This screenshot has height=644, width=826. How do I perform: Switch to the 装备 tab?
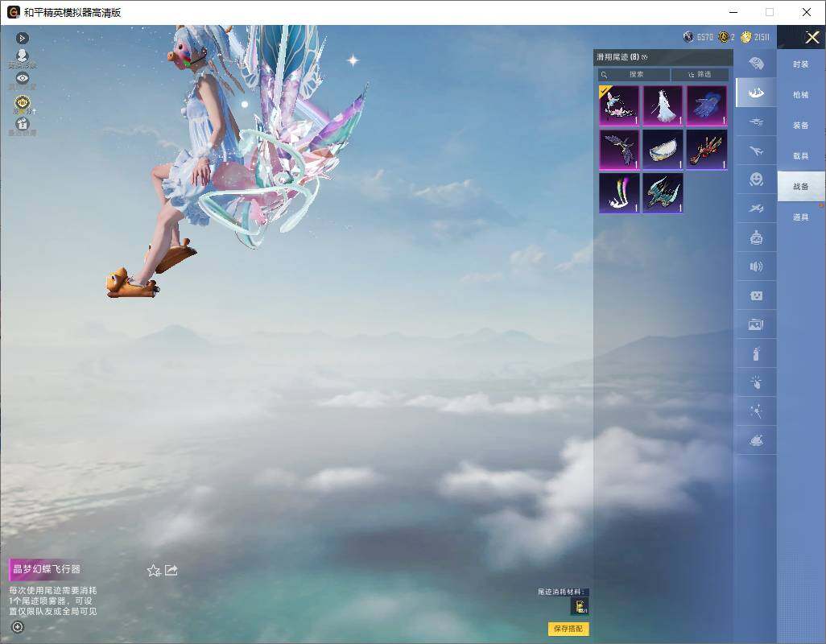click(x=801, y=126)
